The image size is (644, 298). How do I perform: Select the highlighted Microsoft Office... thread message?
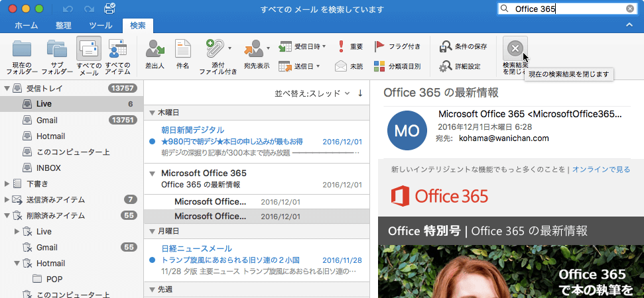(257, 216)
